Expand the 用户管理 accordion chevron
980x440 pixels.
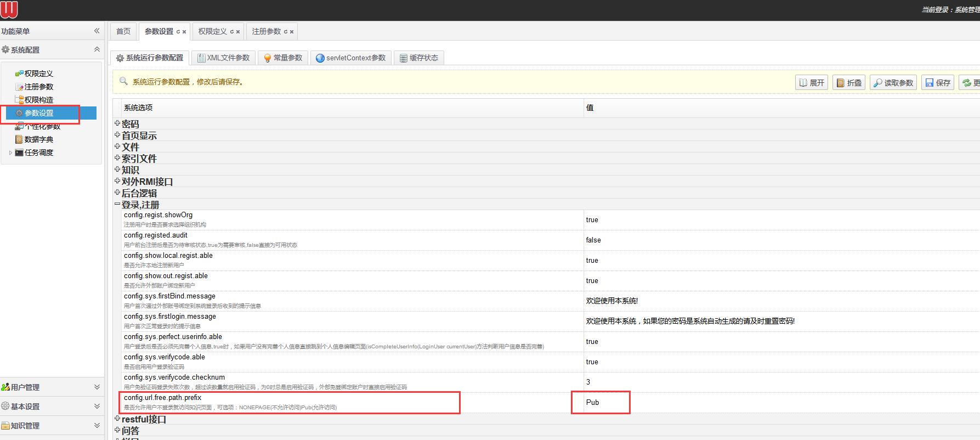pyautogui.click(x=97, y=387)
